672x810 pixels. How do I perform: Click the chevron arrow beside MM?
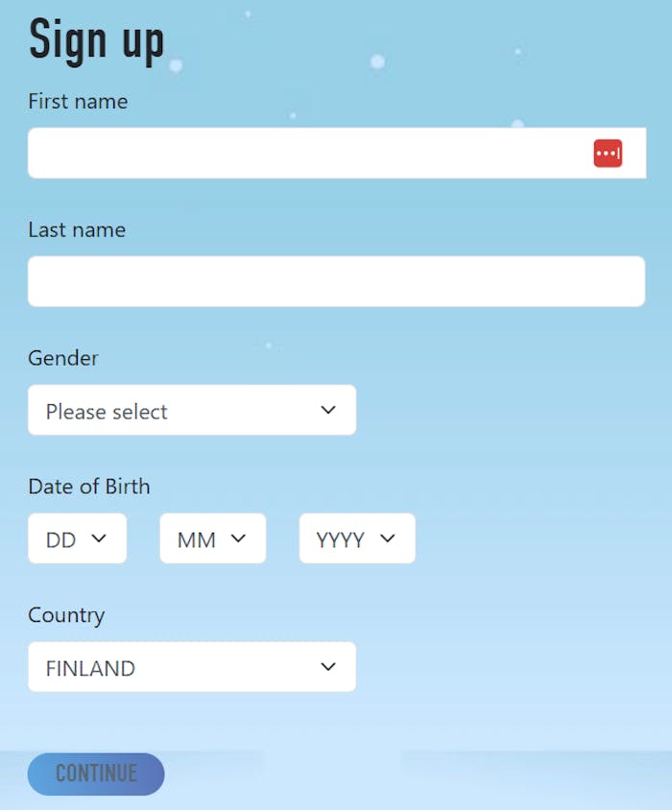pyautogui.click(x=238, y=538)
